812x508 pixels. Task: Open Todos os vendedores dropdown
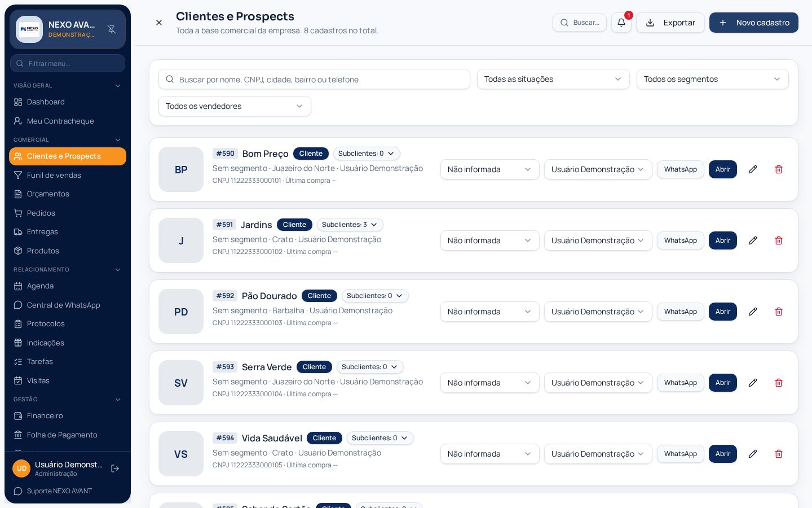[235, 106]
